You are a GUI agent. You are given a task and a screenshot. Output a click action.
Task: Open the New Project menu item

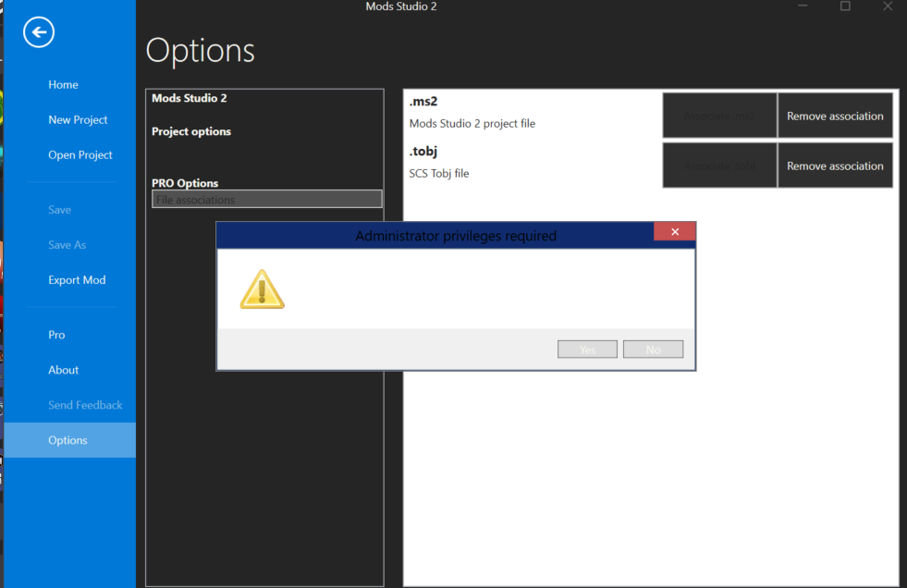click(x=77, y=119)
